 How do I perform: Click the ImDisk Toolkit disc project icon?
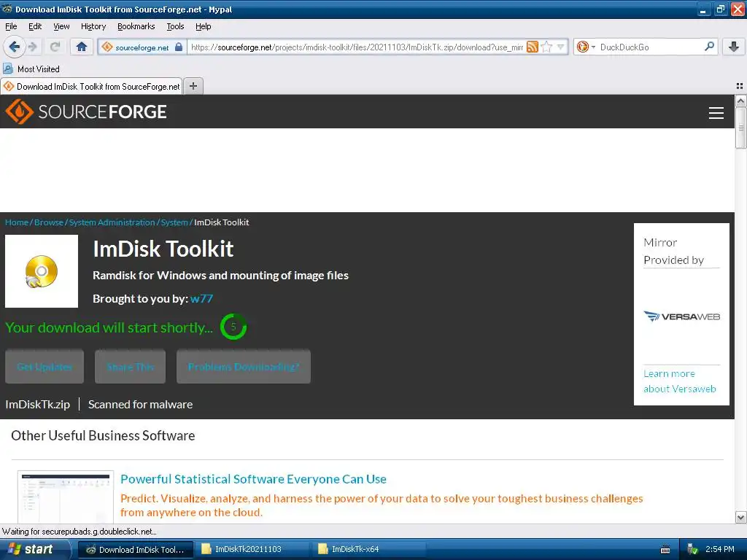[42, 271]
